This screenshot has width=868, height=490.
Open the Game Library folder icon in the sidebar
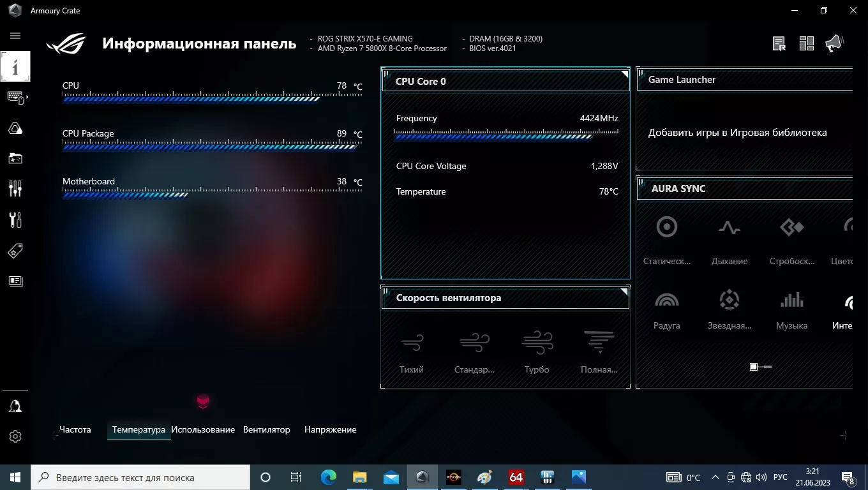coord(15,158)
